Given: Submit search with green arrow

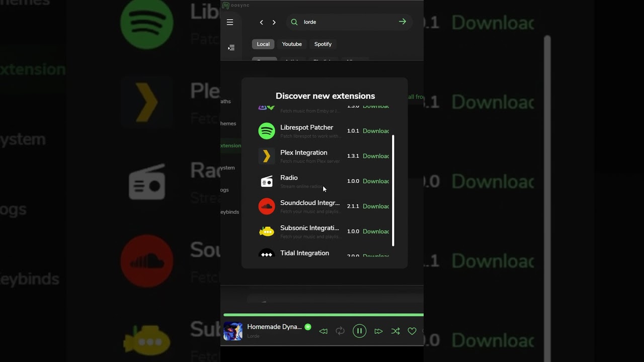Looking at the screenshot, I should 403,22.
